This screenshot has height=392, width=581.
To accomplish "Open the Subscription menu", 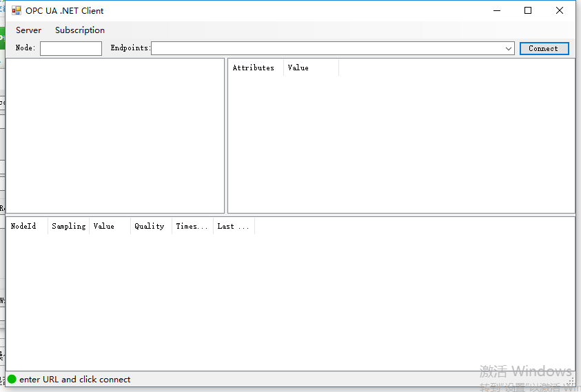I will pos(80,30).
